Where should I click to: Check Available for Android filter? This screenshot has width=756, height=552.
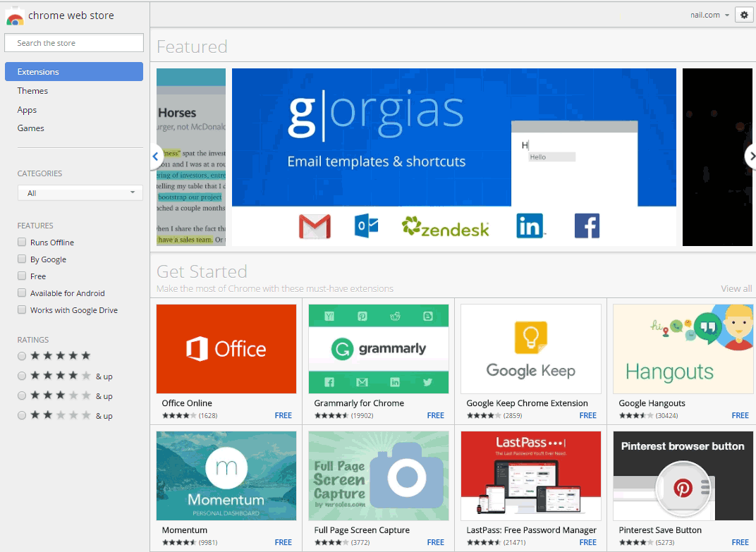(x=22, y=293)
